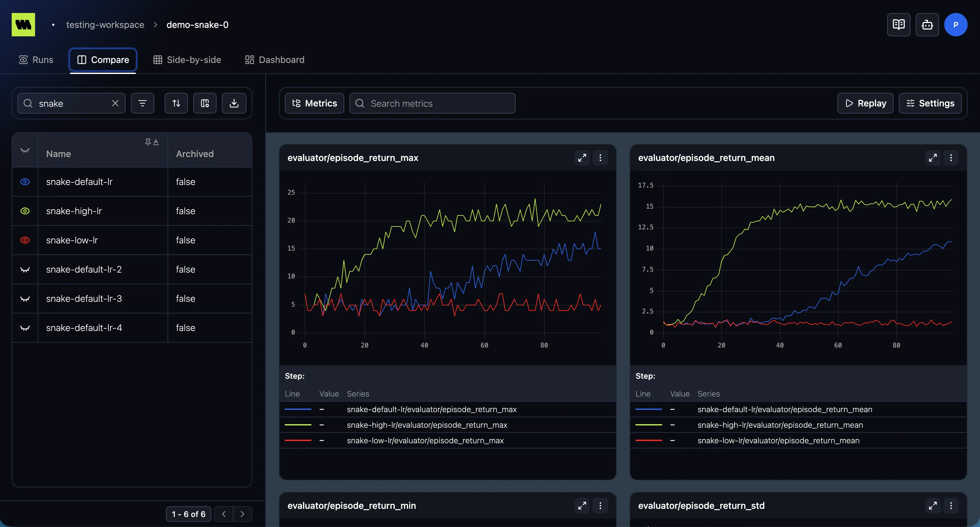
Task: Focus the snake run search field
Action: tap(71, 104)
